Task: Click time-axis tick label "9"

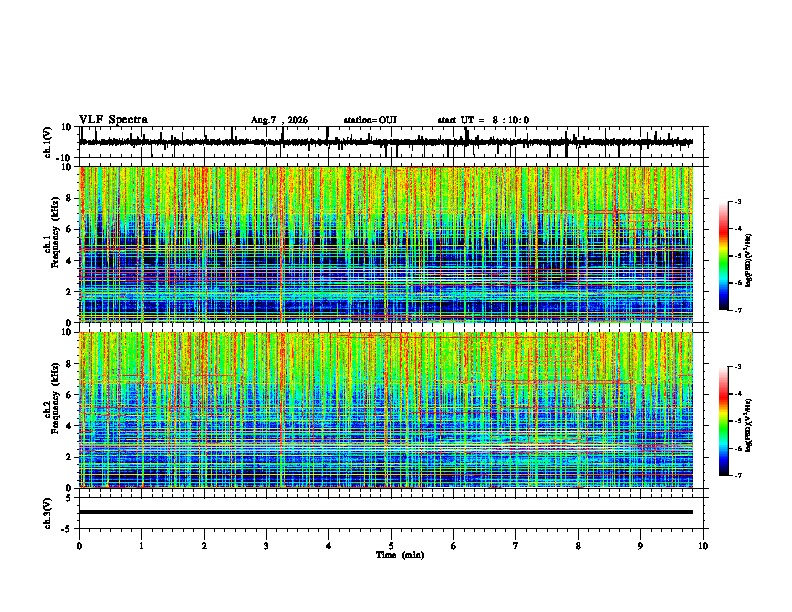Action: [640, 546]
